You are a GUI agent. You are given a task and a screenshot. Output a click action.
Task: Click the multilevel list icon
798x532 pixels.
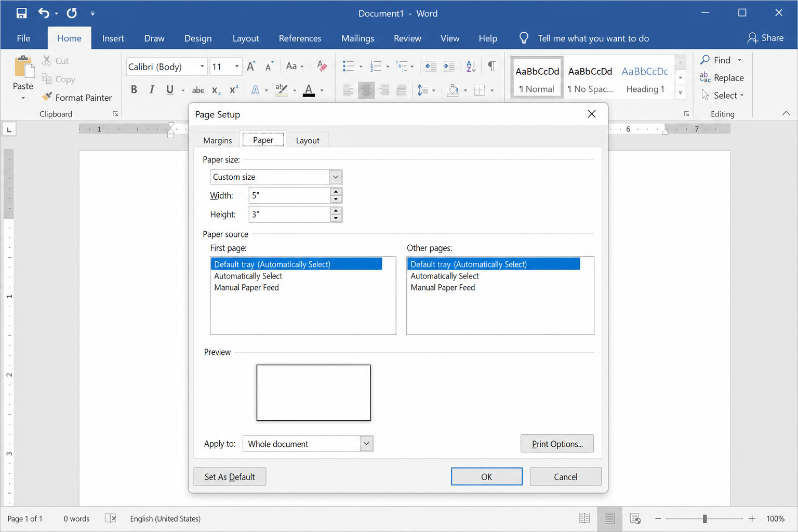point(402,66)
